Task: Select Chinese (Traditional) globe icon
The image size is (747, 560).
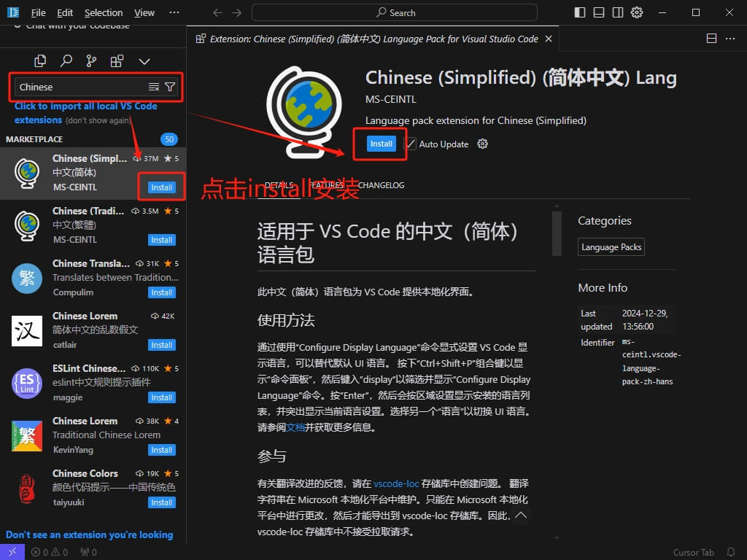Action: pyautogui.click(x=27, y=226)
